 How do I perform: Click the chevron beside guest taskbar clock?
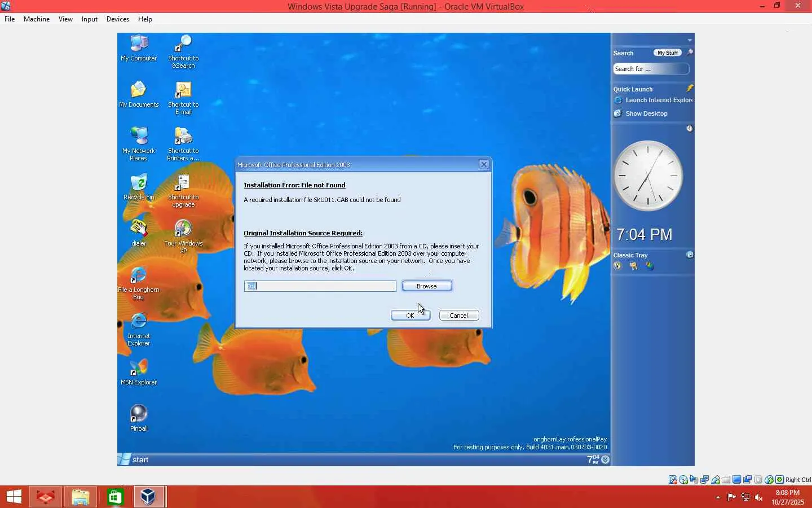(x=605, y=459)
